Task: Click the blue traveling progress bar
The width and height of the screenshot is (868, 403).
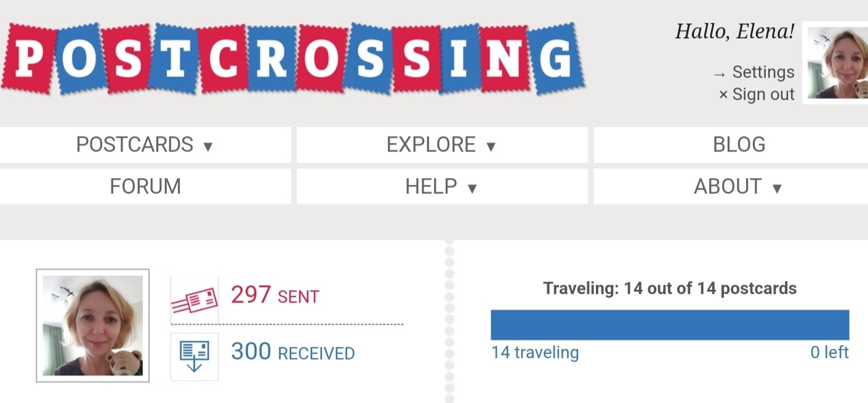Action: tap(670, 325)
